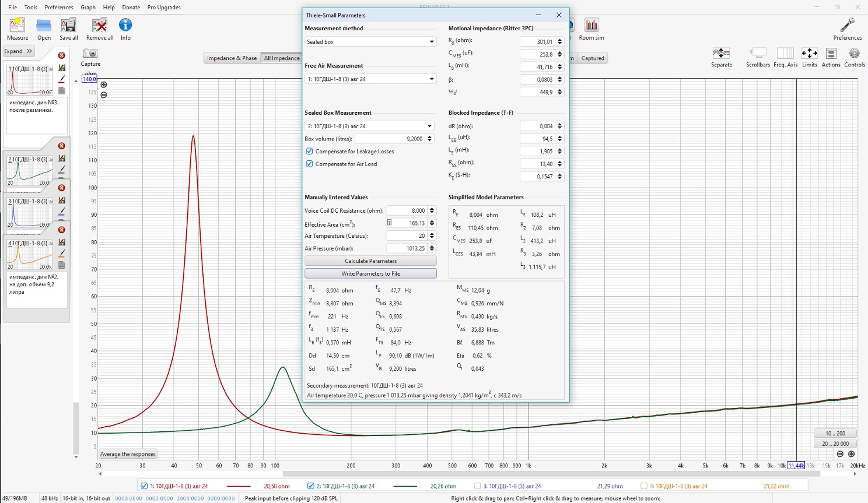Set frequency range to 10 .. 200
This screenshot has width=868, height=503.
tap(835, 434)
